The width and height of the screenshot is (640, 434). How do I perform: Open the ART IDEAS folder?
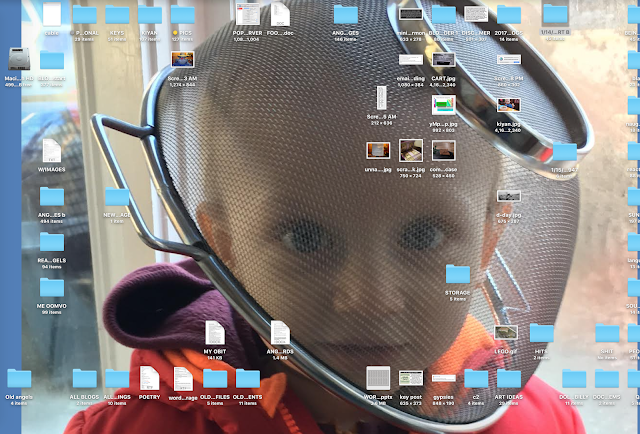click(509, 378)
